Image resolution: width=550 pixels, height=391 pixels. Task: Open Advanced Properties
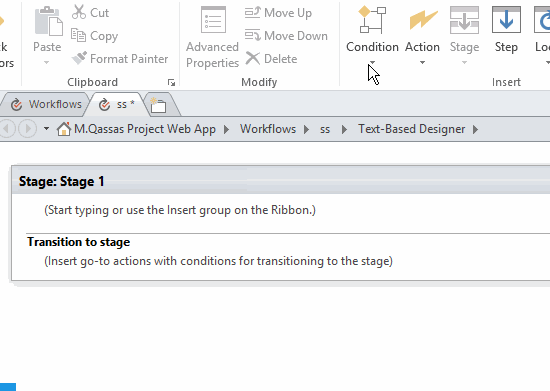(x=212, y=38)
